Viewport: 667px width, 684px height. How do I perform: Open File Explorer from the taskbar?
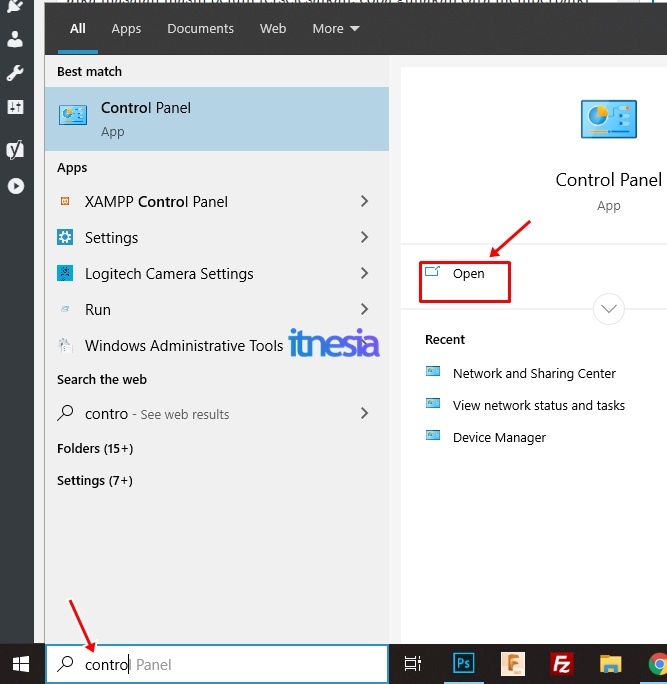[x=610, y=664]
